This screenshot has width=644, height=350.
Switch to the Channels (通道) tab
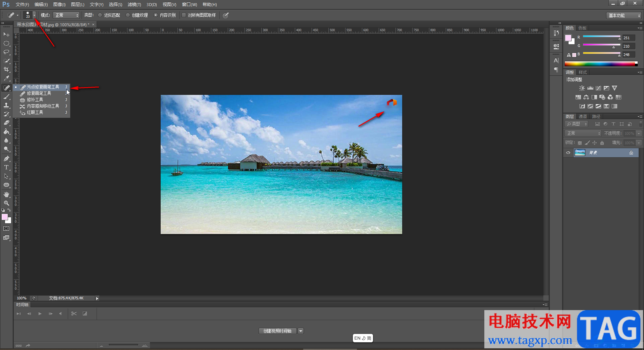[x=583, y=116]
